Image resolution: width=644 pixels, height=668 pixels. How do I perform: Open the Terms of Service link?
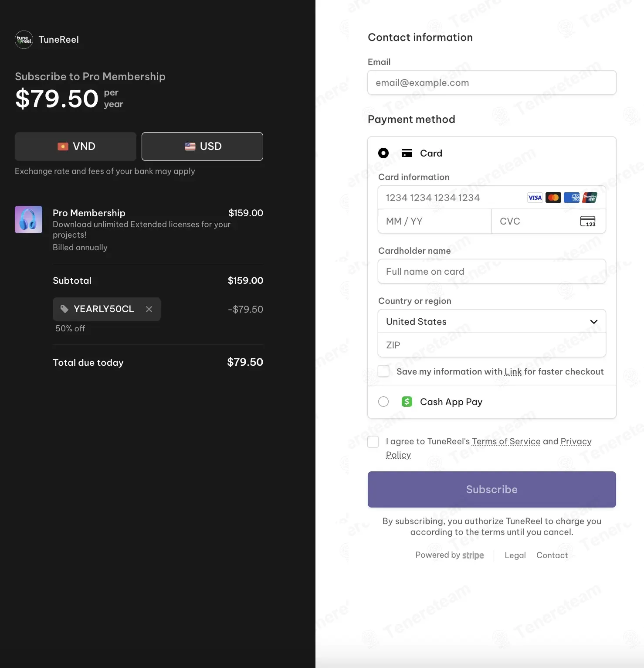[x=506, y=441]
